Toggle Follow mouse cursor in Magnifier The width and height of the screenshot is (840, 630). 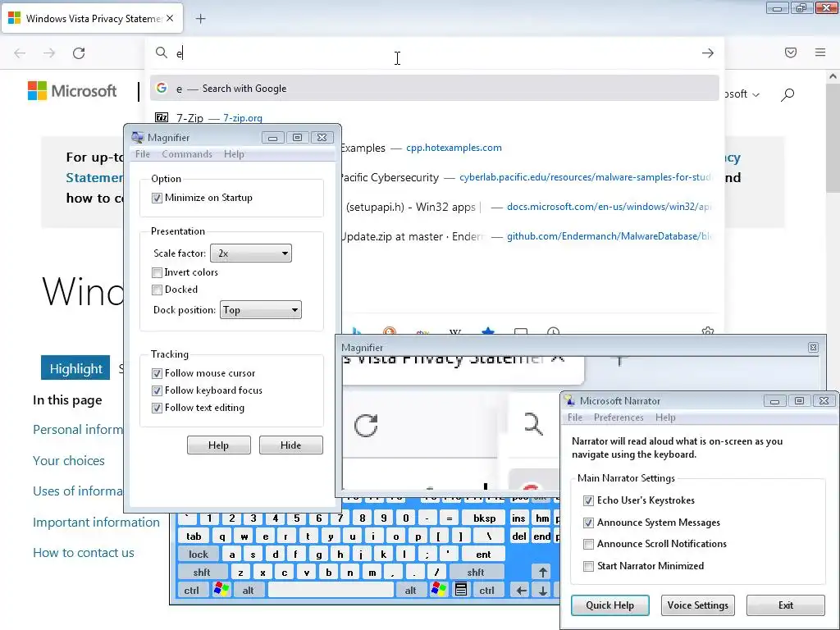[157, 373]
